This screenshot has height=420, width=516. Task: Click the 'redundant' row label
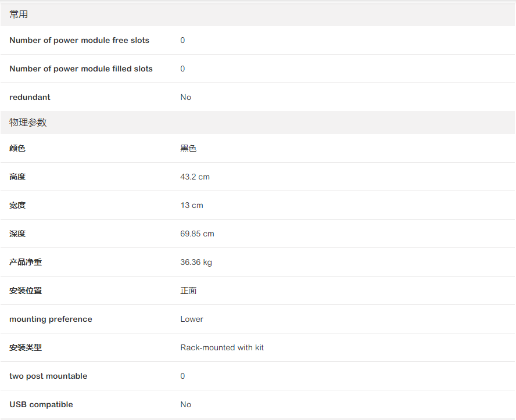tap(30, 97)
